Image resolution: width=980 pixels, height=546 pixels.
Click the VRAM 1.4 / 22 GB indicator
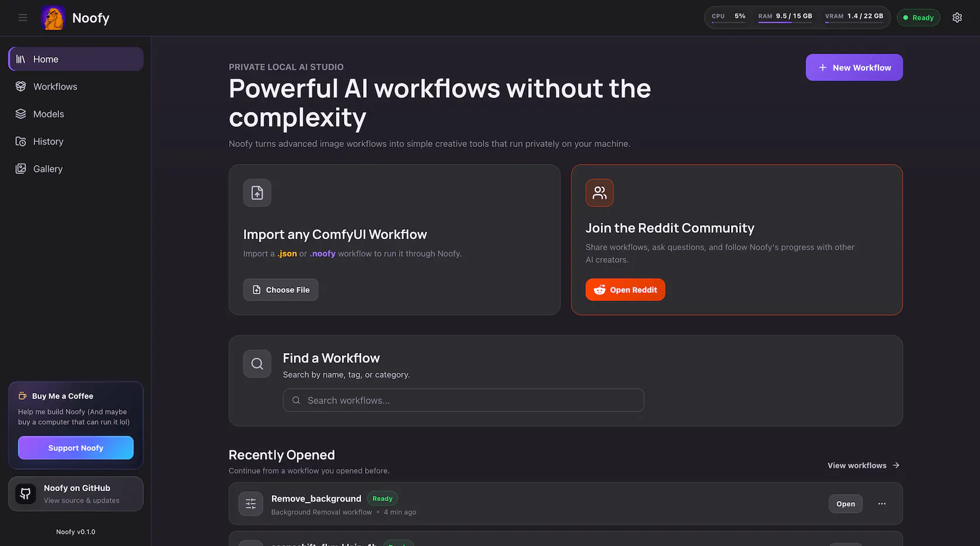pyautogui.click(x=854, y=16)
